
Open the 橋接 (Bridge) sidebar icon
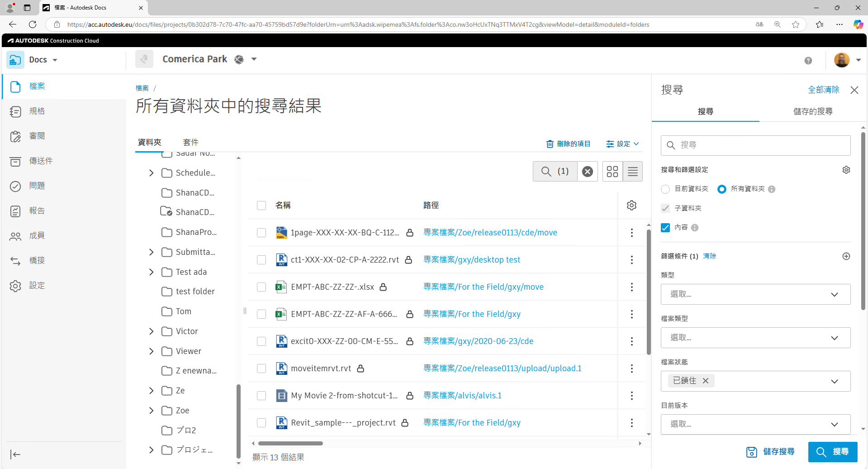(x=15, y=261)
